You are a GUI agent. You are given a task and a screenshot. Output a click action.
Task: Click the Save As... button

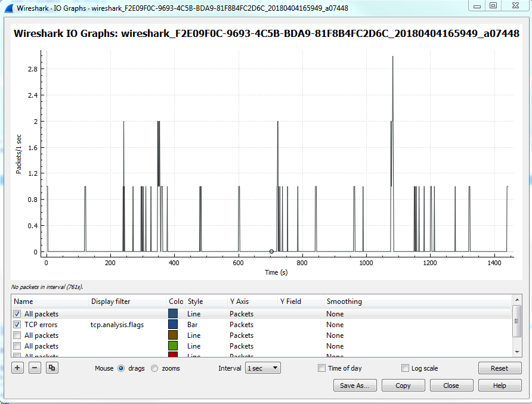355,386
